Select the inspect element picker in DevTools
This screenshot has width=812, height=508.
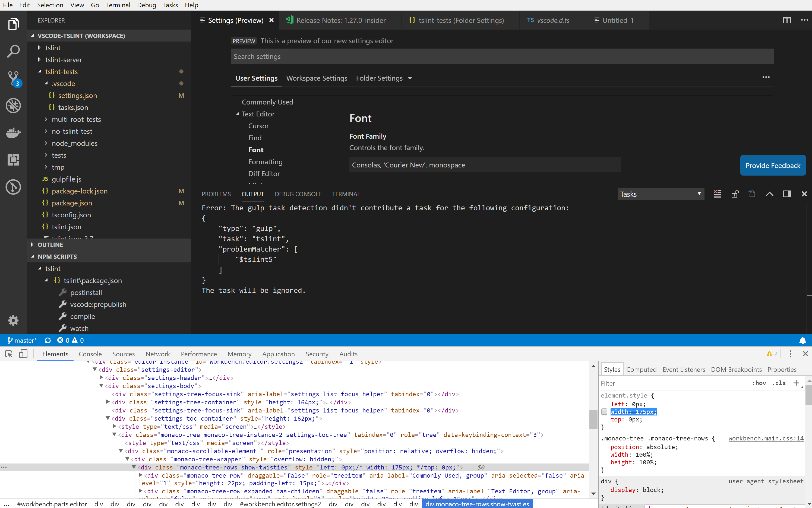[x=8, y=354]
